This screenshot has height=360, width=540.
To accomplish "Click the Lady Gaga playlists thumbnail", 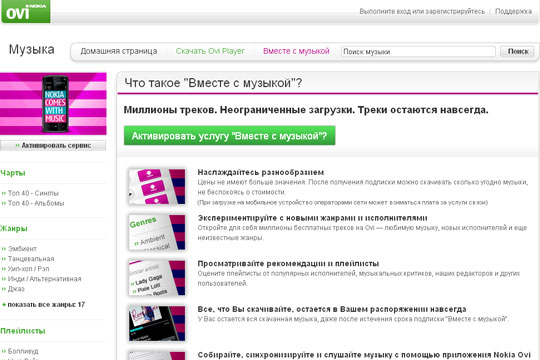I will tap(157, 278).
